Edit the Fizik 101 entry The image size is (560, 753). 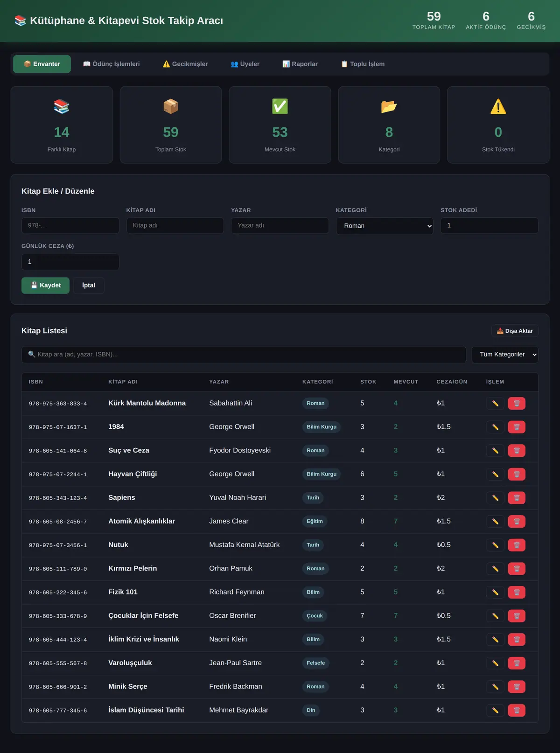click(495, 592)
